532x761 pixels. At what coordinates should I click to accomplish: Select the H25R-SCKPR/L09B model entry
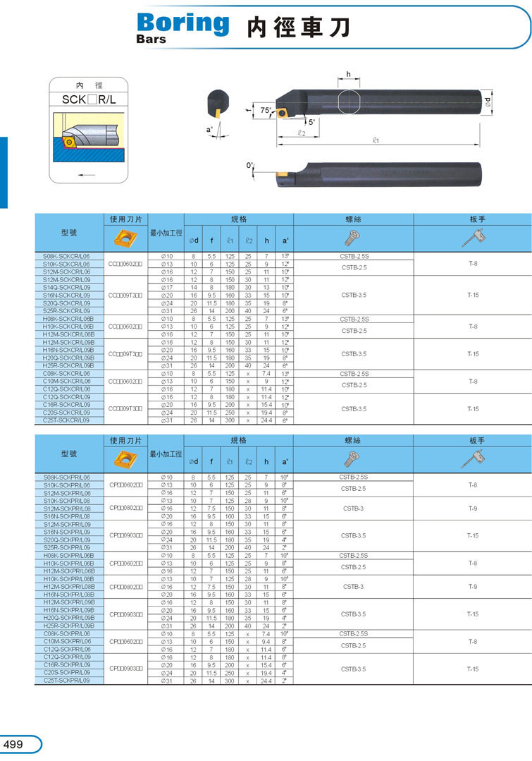pyautogui.click(x=68, y=626)
